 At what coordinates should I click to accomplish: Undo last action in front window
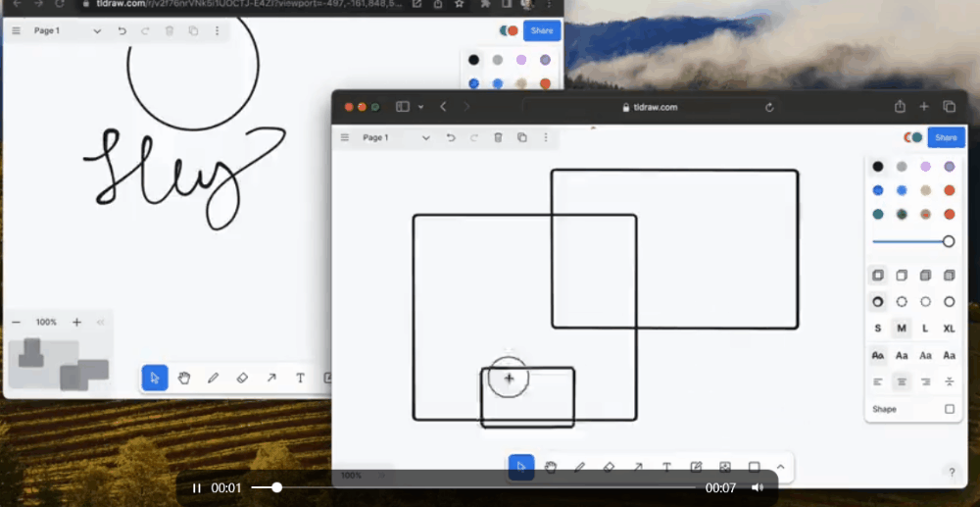click(x=451, y=137)
